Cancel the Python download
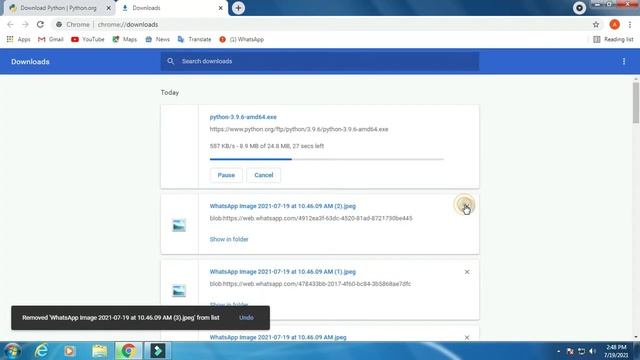 (x=264, y=175)
